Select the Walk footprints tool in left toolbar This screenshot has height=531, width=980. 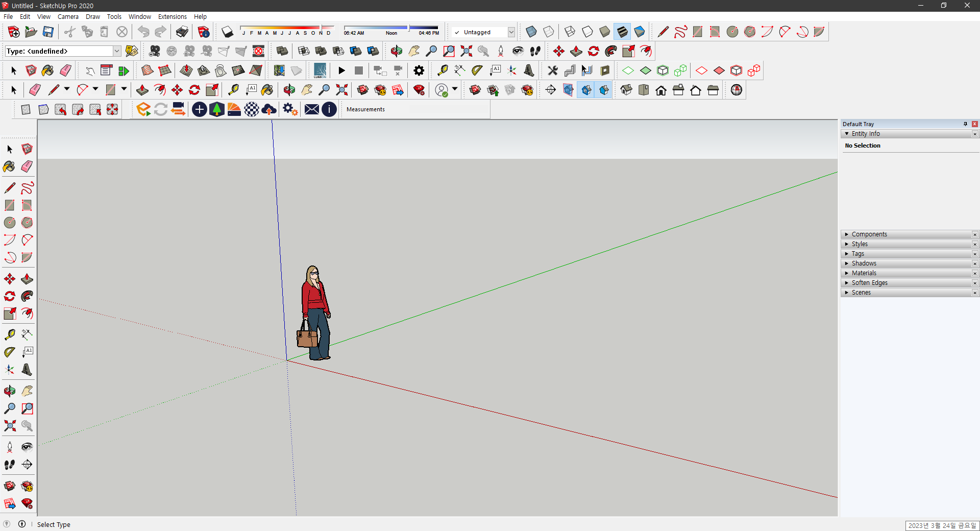pyautogui.click(x=9, y=465)
